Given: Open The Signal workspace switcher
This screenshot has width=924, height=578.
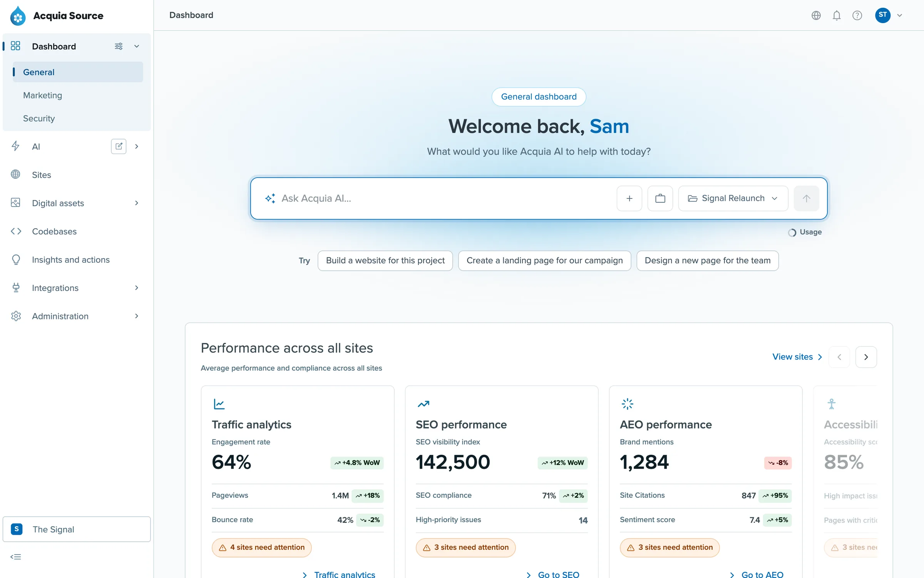Looking at the screenshot, I should [x=77, y=529].
